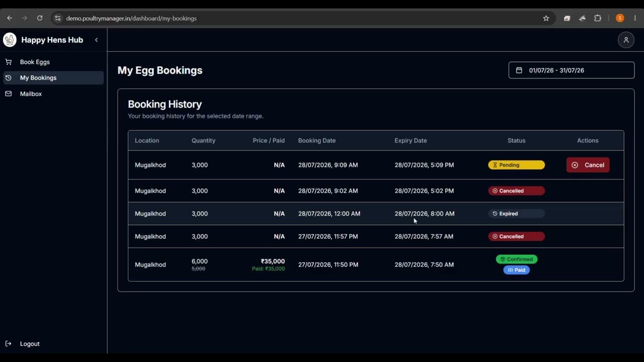Click booking date 27/07/2026, 11:50 PM
This screenshot has width=644, height=362.
[x=328, y=264]
